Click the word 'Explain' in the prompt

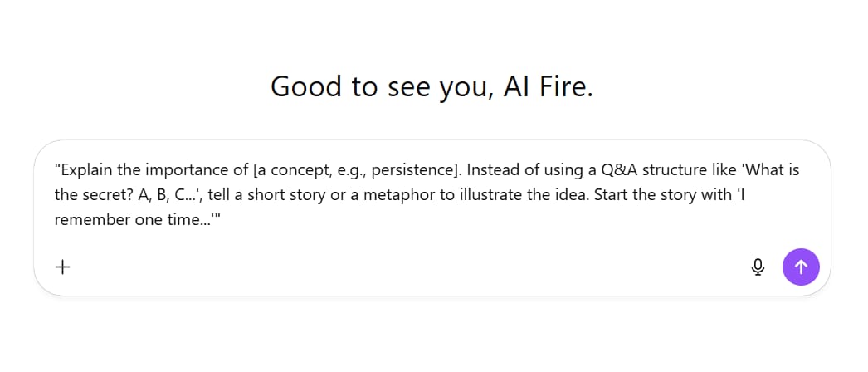[x=85, y=170]
